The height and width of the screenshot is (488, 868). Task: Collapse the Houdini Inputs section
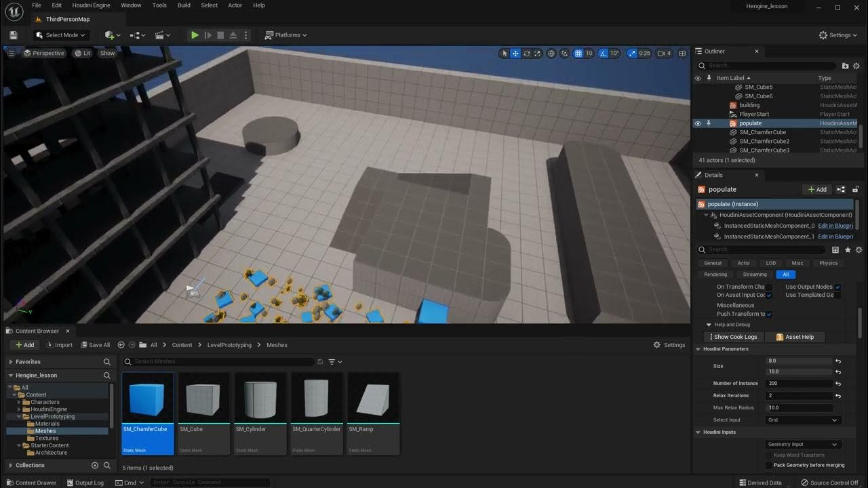tap(698, 432)
